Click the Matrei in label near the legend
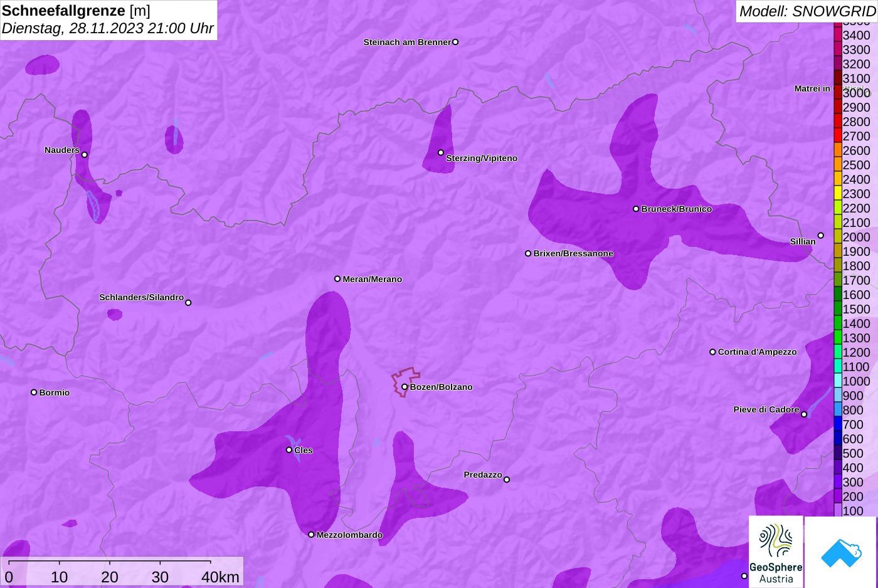The height and width of the screenshot is (588, 878). [x=812, y=88]
